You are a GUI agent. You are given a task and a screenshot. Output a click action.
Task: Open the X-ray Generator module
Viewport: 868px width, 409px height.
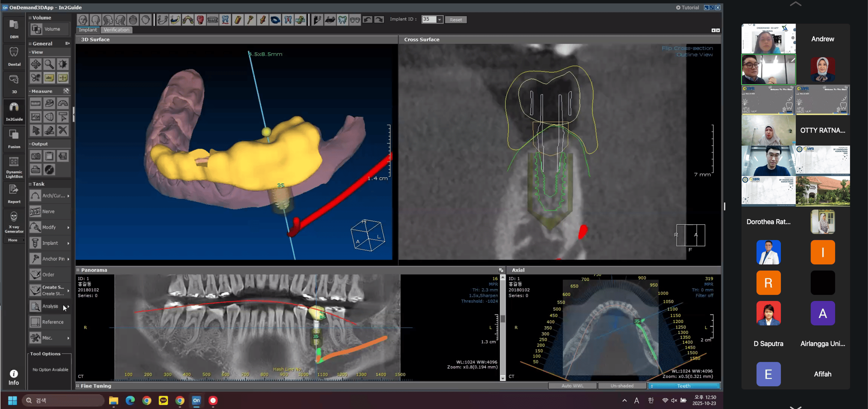click(x=14, y=222)
